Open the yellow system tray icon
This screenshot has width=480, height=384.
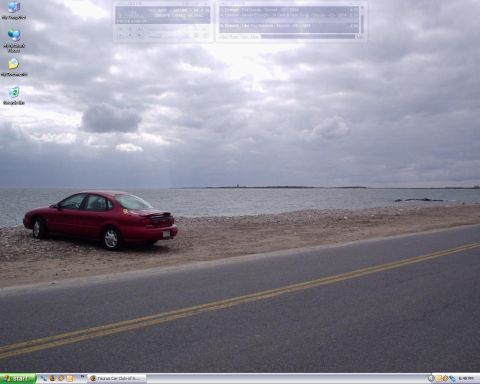(439, 378)
